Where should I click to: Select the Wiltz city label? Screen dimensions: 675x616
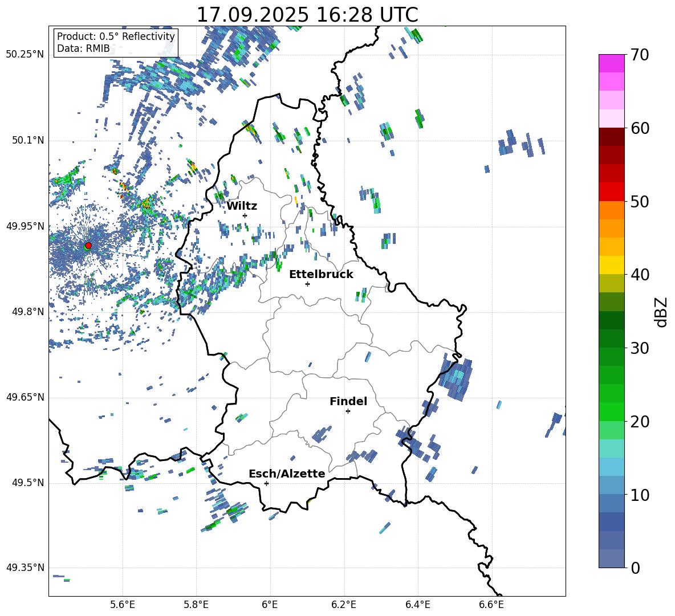pyautogui.click(x=242, y=206)
